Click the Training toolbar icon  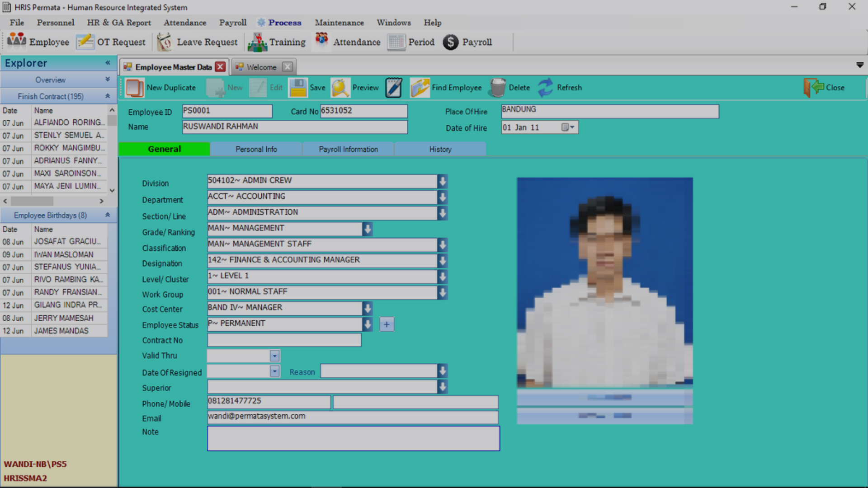click(257, 42)
